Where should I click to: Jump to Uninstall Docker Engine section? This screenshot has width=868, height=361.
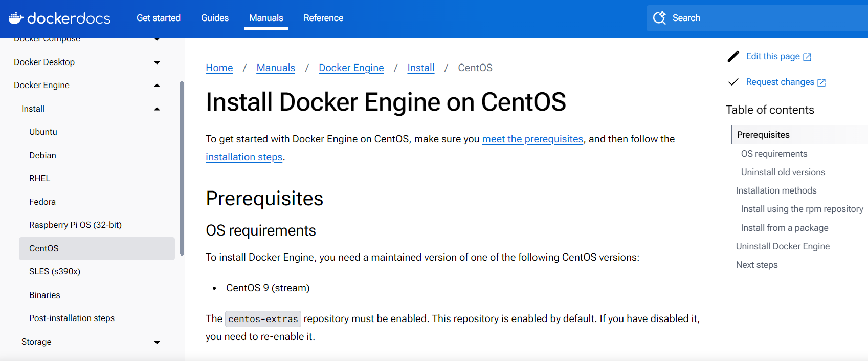(x=783, y=246)
